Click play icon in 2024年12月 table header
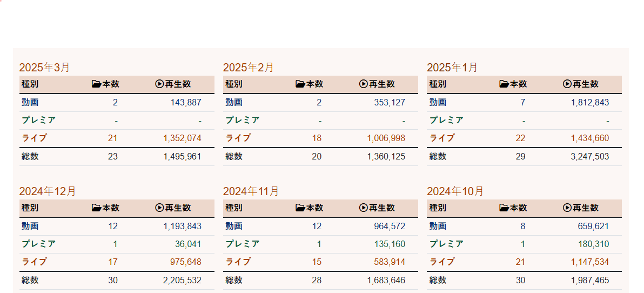 (x=159, y=208)
